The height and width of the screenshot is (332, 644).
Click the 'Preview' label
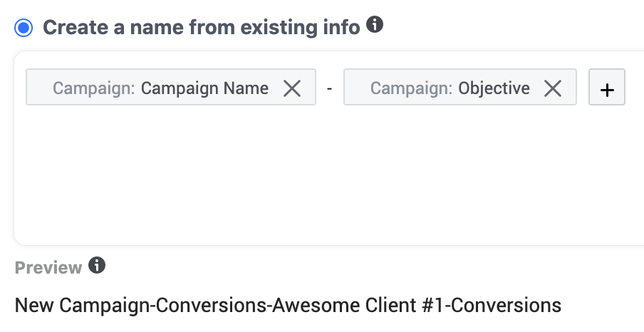click(48, 267)
